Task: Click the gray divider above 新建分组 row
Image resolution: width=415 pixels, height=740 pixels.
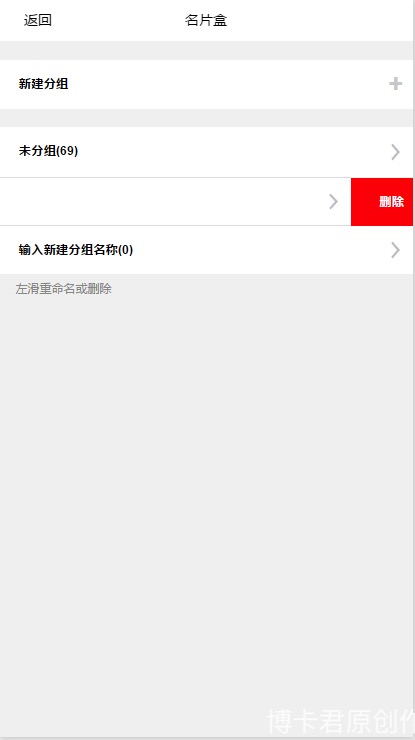Action: [206, 50]
